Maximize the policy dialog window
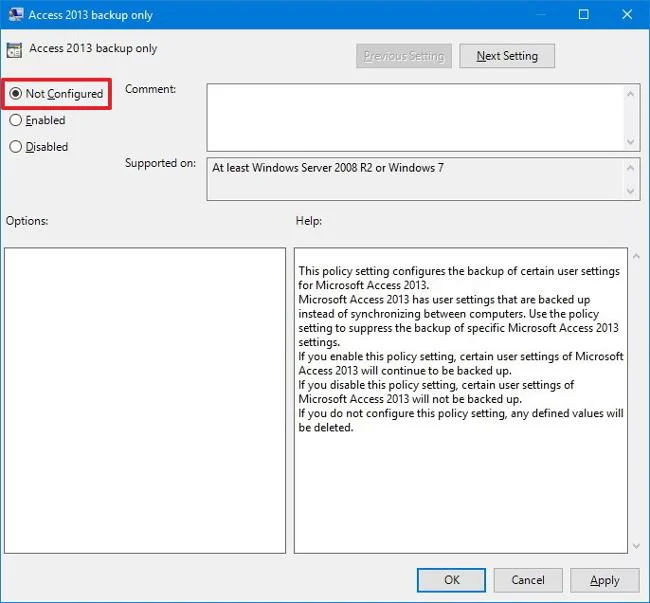 (x=583, y=15)
